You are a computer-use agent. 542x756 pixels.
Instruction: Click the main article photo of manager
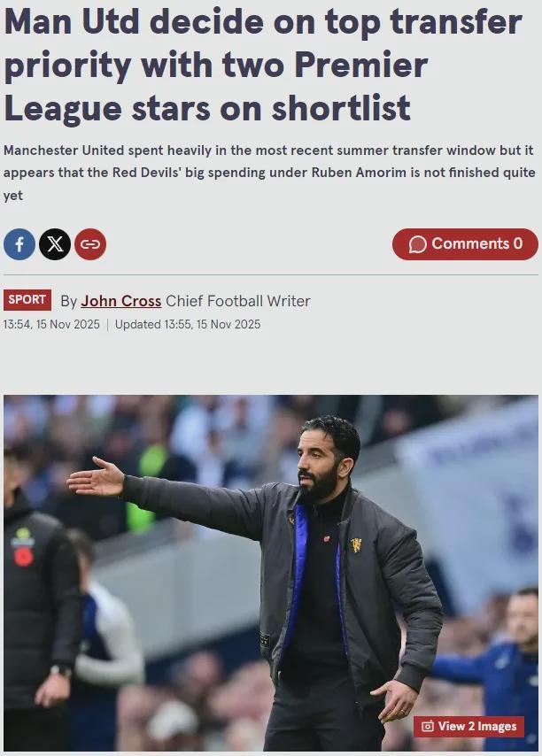pyautogui.click(x=271, y=573)
